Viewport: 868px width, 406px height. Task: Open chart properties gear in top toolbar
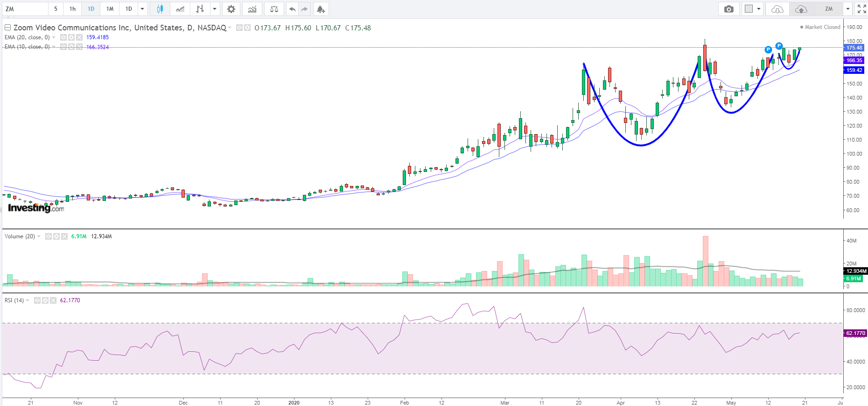coord(231,9)
